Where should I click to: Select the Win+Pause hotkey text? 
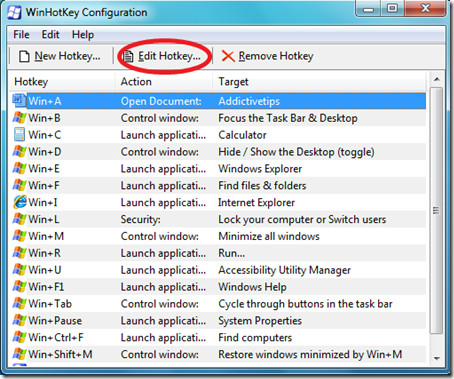55,321
